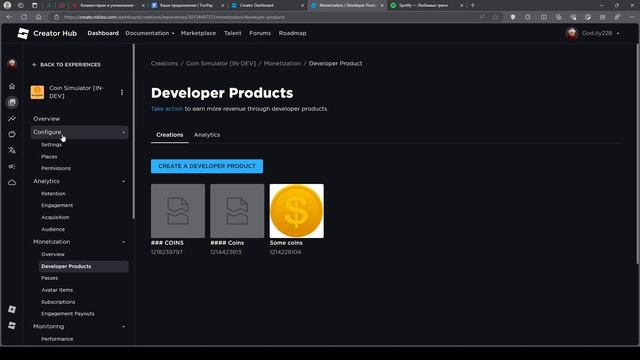Click the user avatar at top of left rail
The height and width of the screenshot is (360, 640).
pyautogui.click(x=12, y=64)
